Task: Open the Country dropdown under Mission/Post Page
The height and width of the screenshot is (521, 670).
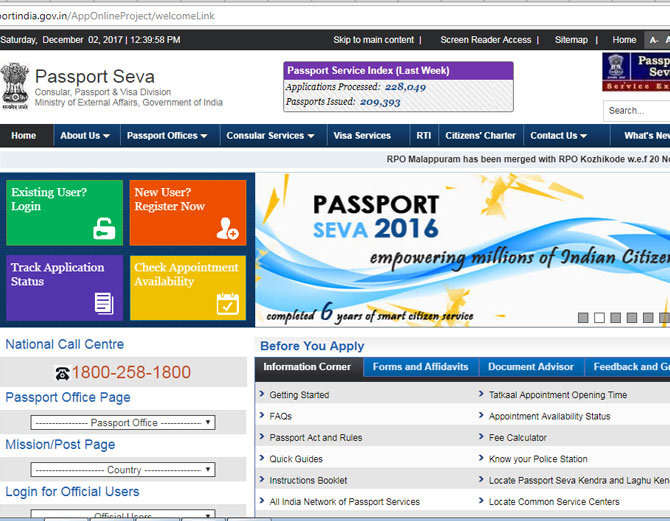Action: click(124, 470)
